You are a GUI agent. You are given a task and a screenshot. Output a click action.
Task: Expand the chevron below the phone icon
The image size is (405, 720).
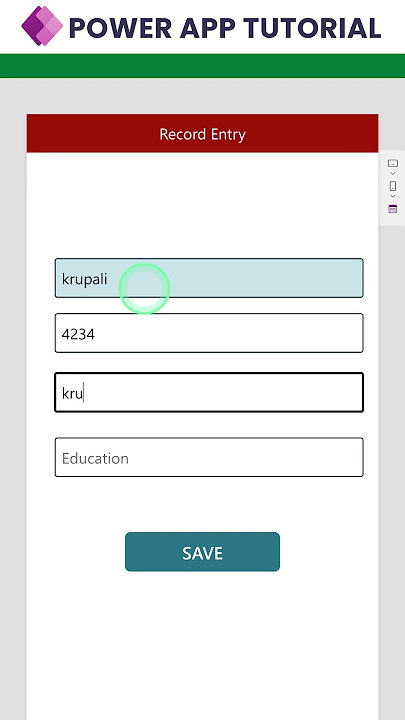393,197
